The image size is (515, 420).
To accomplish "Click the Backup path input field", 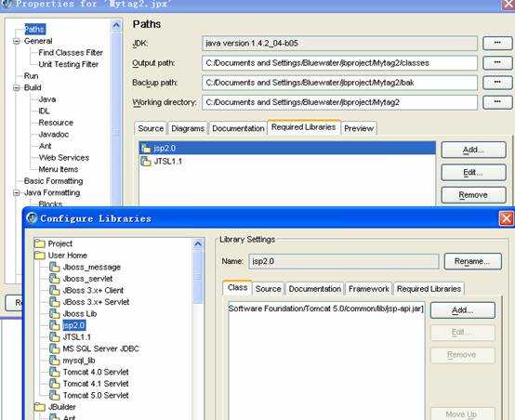I will [x=339, y=83].
